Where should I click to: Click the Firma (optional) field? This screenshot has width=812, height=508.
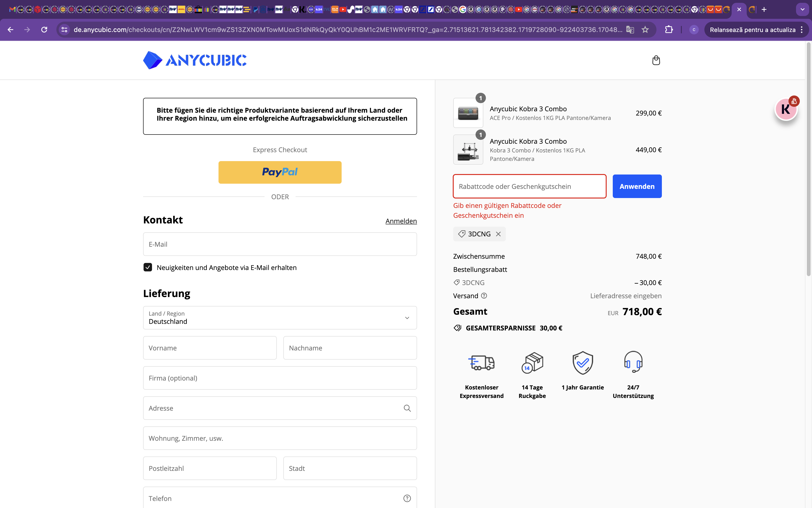(280, 378)
